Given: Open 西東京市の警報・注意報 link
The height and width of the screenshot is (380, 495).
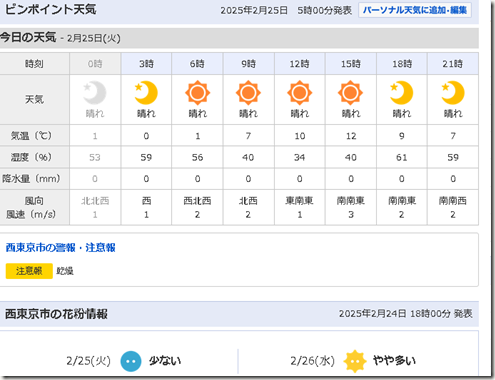Looking at the screenshot, I should [x=60, y=248].
